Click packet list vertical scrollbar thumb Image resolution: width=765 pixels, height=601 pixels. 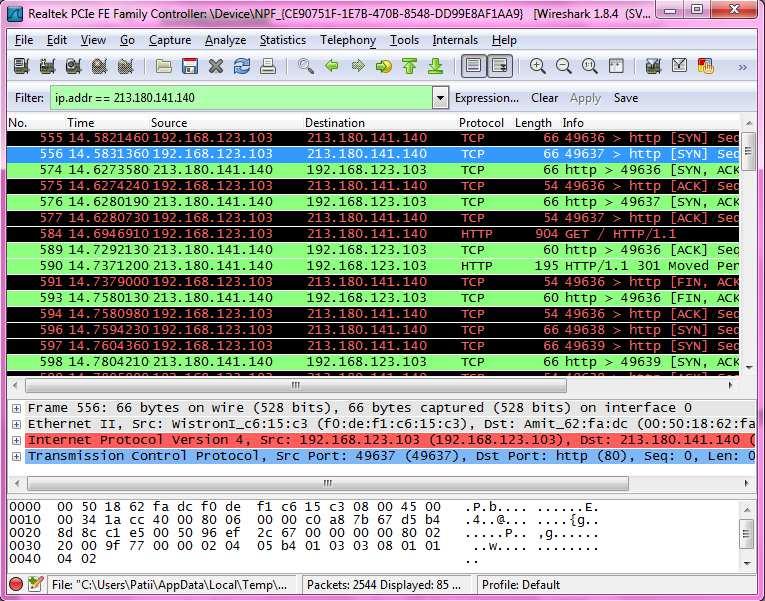click(747, 151)
